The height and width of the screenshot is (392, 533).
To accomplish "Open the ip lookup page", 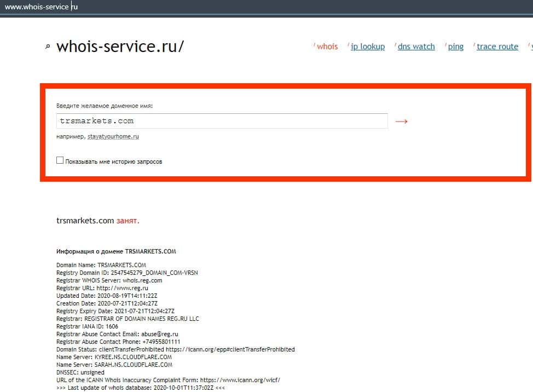I will [368, 47].
